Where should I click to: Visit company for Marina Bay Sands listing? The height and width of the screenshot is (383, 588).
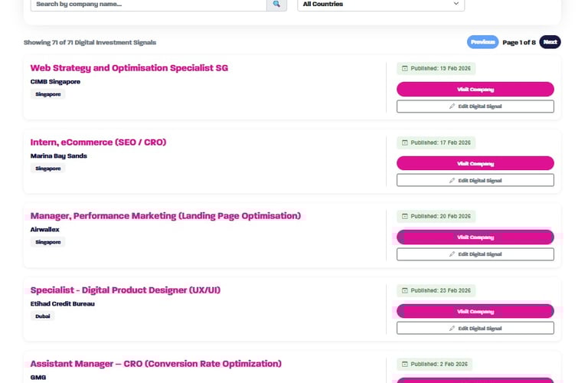475,163
